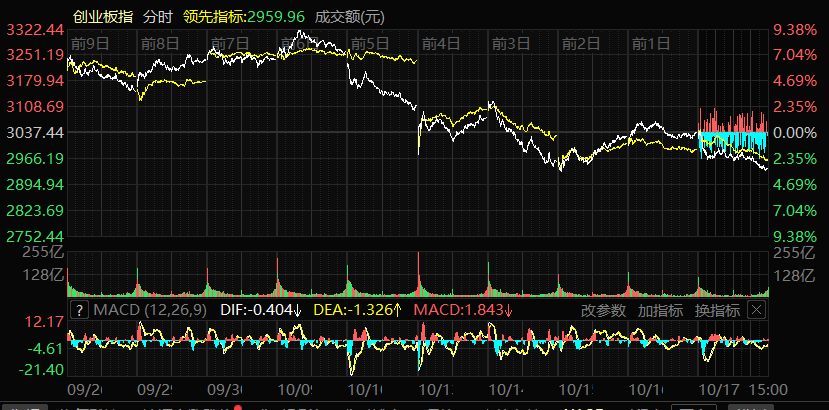Image resolution: width=829 pixels, height=410 pixels.
Task: Click the 领先指标 leading indicator label
Action: pos(218,17)
